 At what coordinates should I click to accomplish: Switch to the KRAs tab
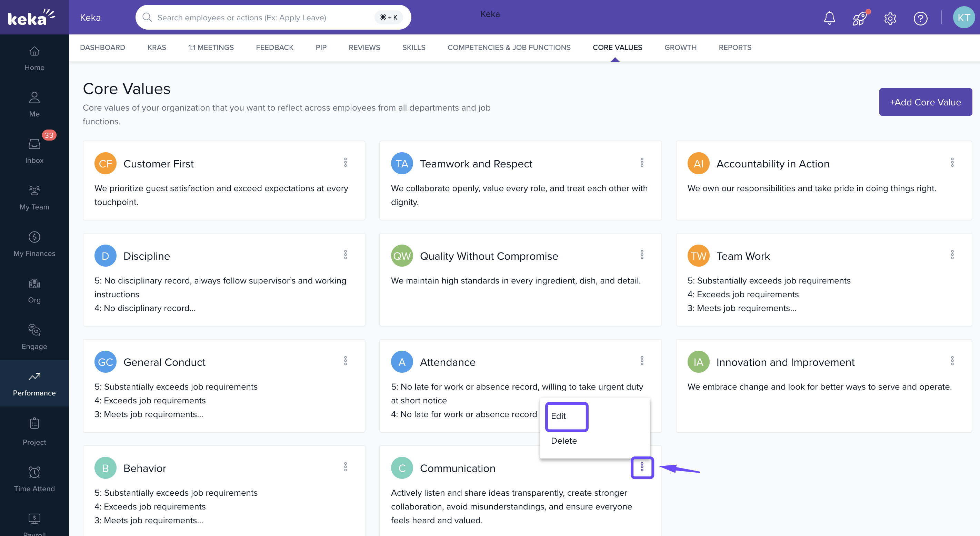coord(156,48)
